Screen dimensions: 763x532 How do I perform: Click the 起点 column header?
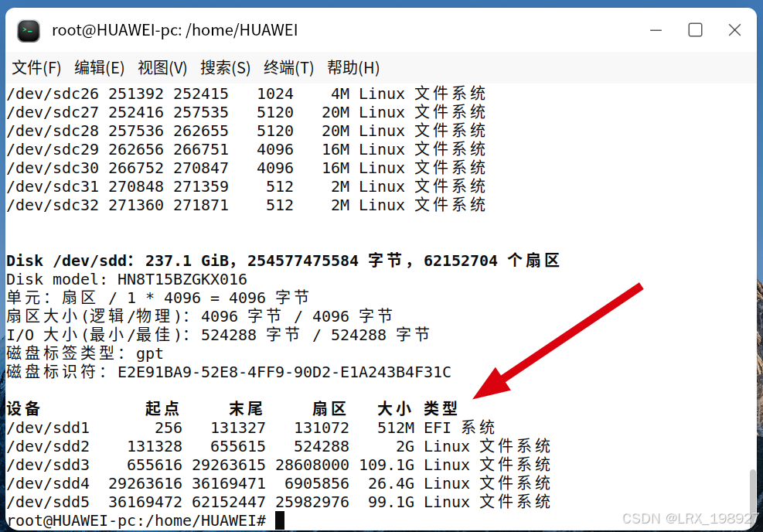[162, 409]
